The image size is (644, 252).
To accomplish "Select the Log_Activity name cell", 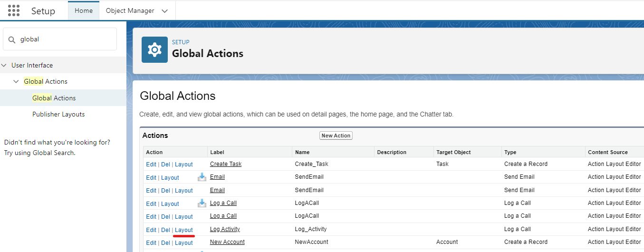I will pos(311,229).
